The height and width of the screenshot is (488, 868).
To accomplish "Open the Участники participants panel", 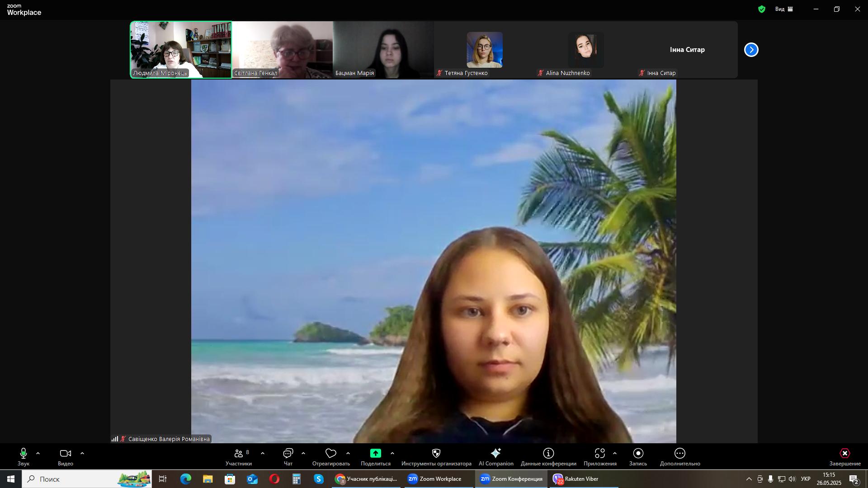I will [239, 457].
